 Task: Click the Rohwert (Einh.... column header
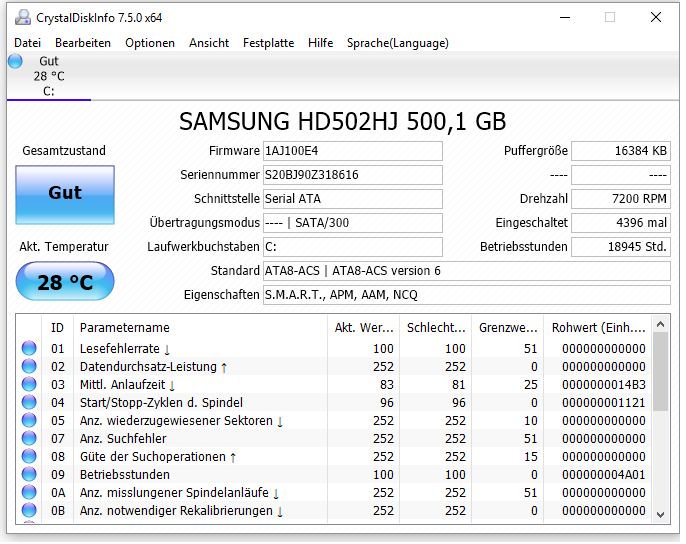point(598,328)
